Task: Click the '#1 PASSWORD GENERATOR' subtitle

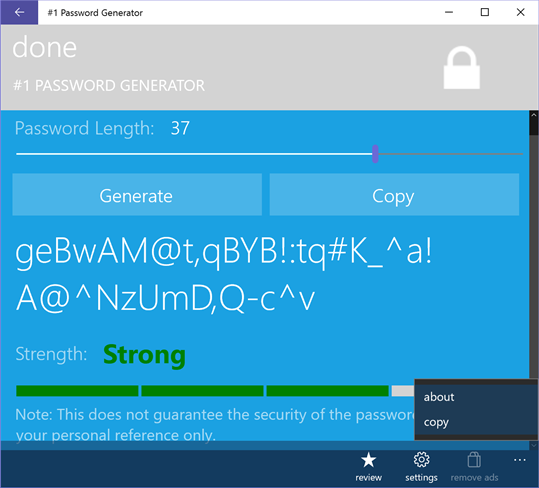Action: [109, 85]
